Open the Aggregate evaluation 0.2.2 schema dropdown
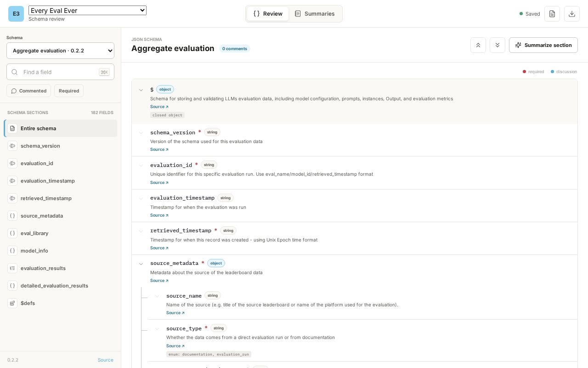This screenshot has width=588, height=368. point(60,51)
